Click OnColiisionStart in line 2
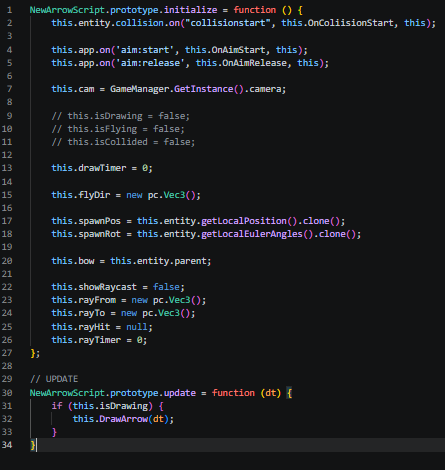Viewport: 445px width, 470px height. tap(350, 23)
